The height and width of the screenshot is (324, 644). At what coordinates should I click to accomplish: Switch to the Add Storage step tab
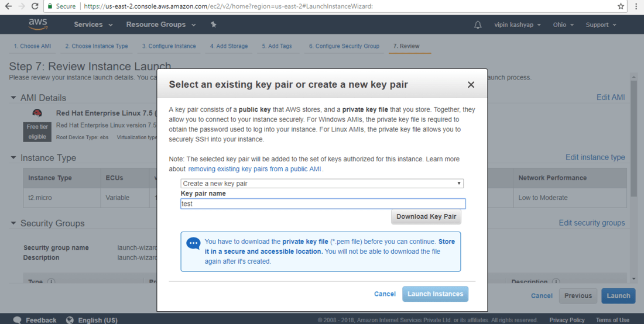pos(229,46)
